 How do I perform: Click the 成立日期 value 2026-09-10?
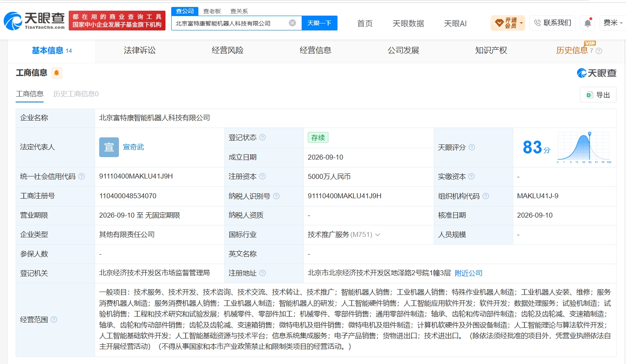point(325,158)
